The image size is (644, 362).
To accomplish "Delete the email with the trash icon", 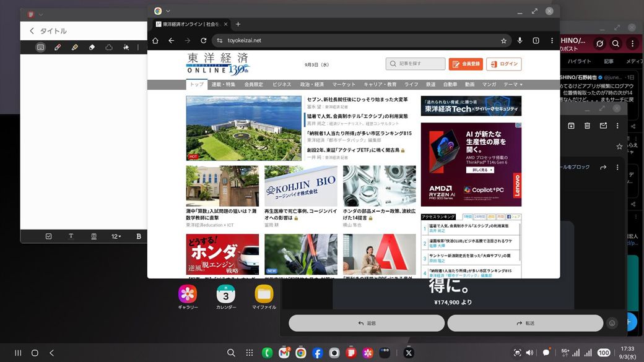I will (x=587, y=126).
